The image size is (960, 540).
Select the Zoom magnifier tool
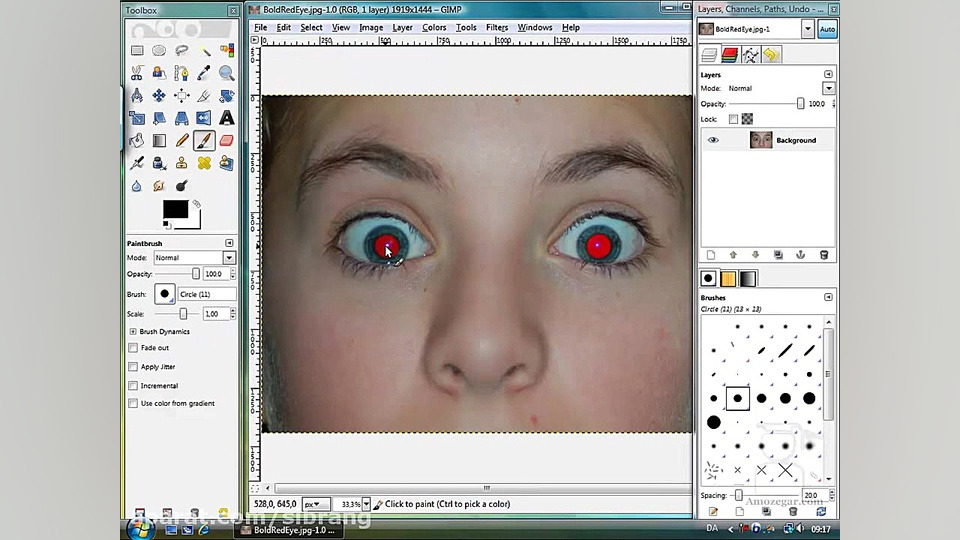(227, 73)
